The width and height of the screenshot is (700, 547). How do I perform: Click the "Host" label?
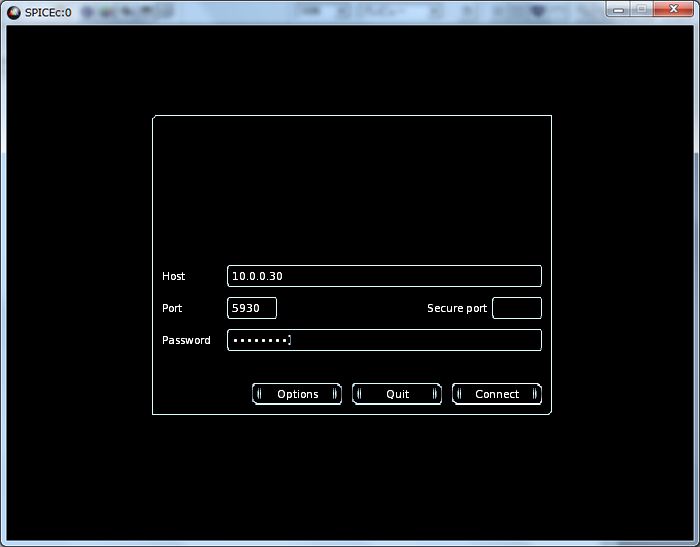(174, 276)
